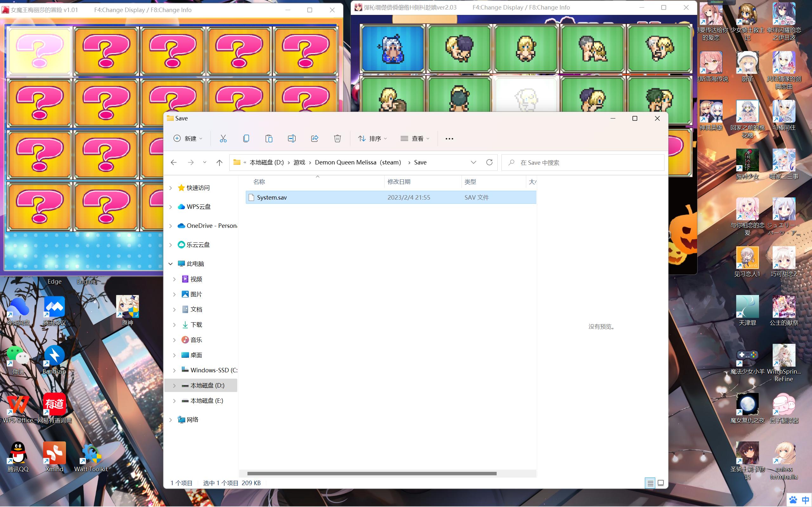Click the Copy icon in Explorer toolbar
Image resolution: width=812 pixels, height=507 pixels.
(246, 138)
